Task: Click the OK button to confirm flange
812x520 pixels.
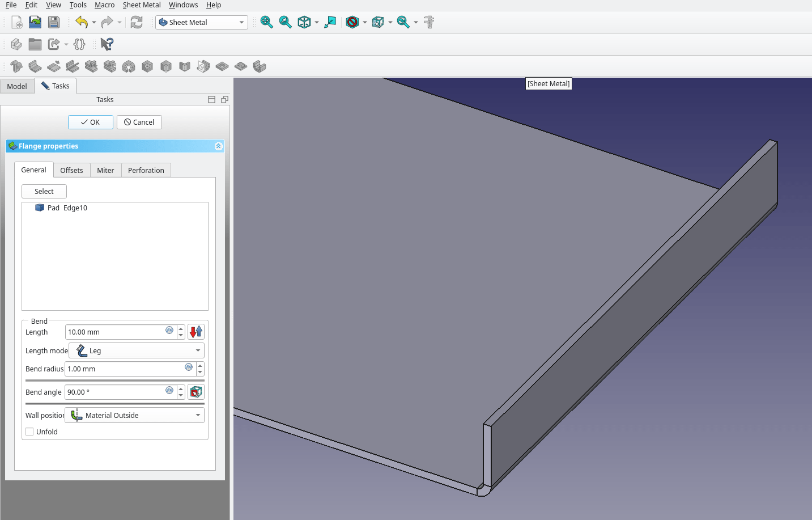Action: point(90,122)
